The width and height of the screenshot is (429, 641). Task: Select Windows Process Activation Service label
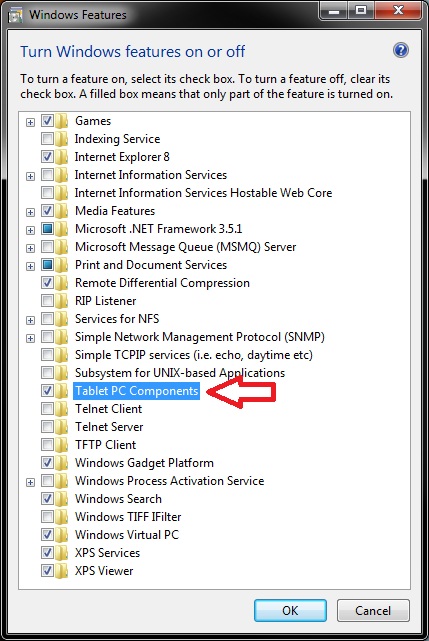[x=170, y=481]
